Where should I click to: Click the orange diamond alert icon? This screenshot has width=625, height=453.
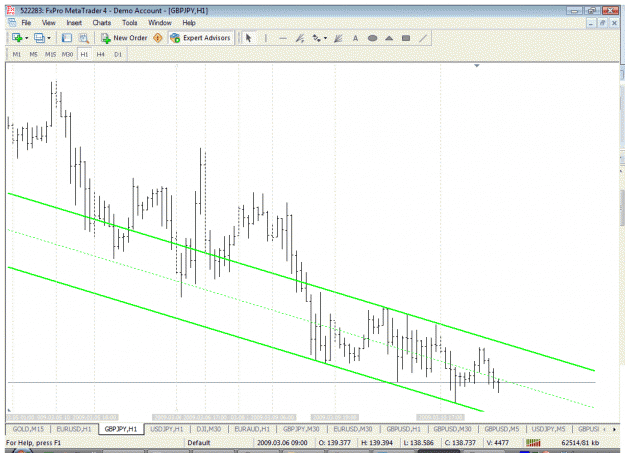tap(158, 38)
